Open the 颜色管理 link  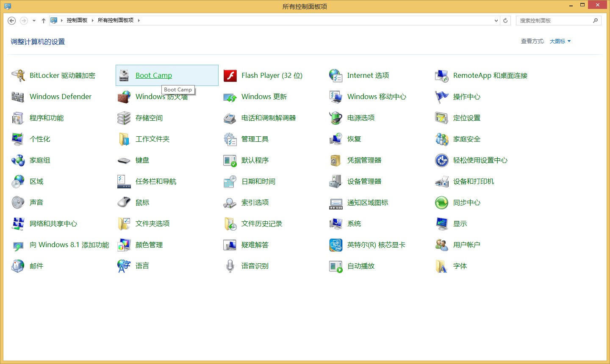149,245
